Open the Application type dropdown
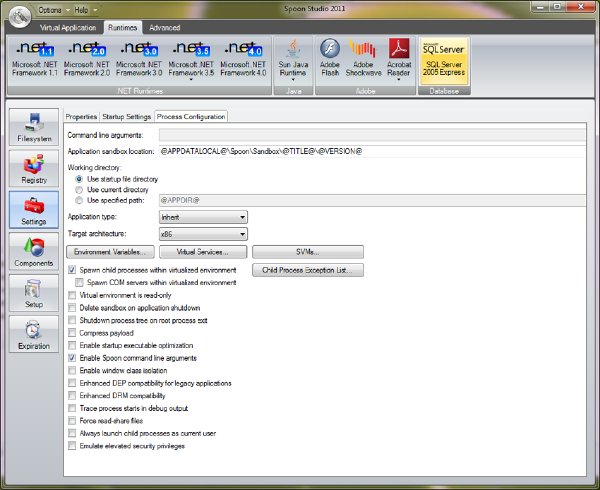This screenshot has height=490, width=600. tap(203, 217)
